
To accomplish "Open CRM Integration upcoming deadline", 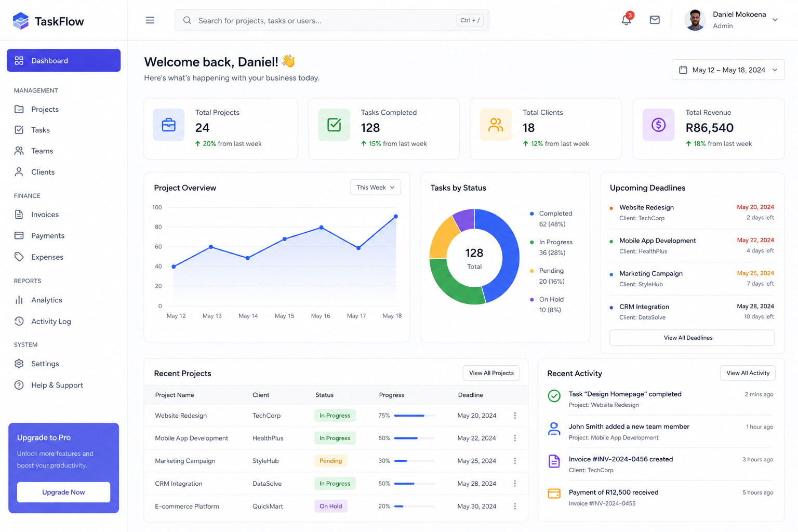I will [691, 312].
